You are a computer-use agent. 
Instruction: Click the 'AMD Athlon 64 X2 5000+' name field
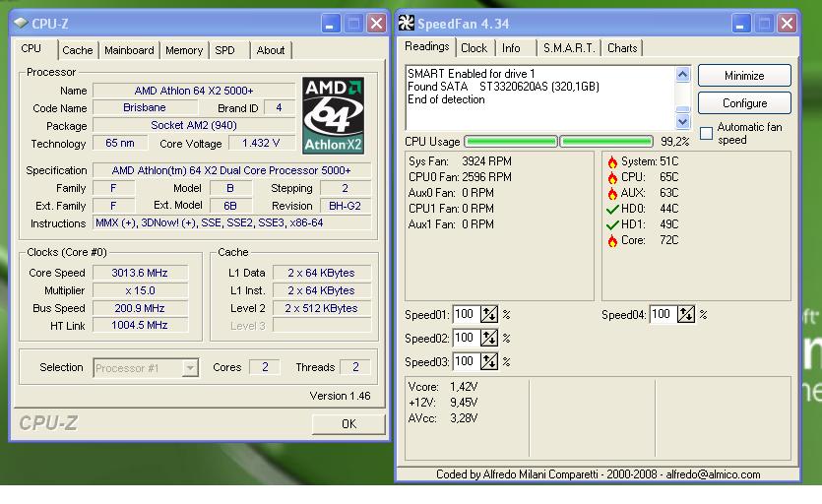194,91
